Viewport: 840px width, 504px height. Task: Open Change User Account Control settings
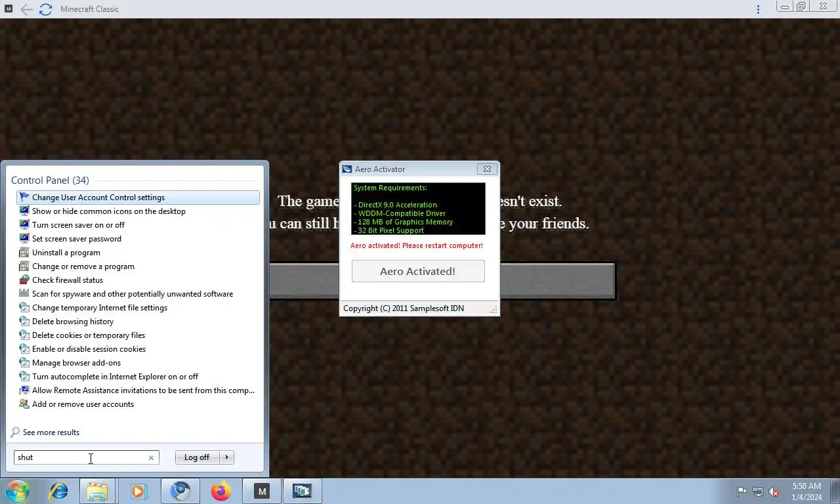[x=138, y=198]
